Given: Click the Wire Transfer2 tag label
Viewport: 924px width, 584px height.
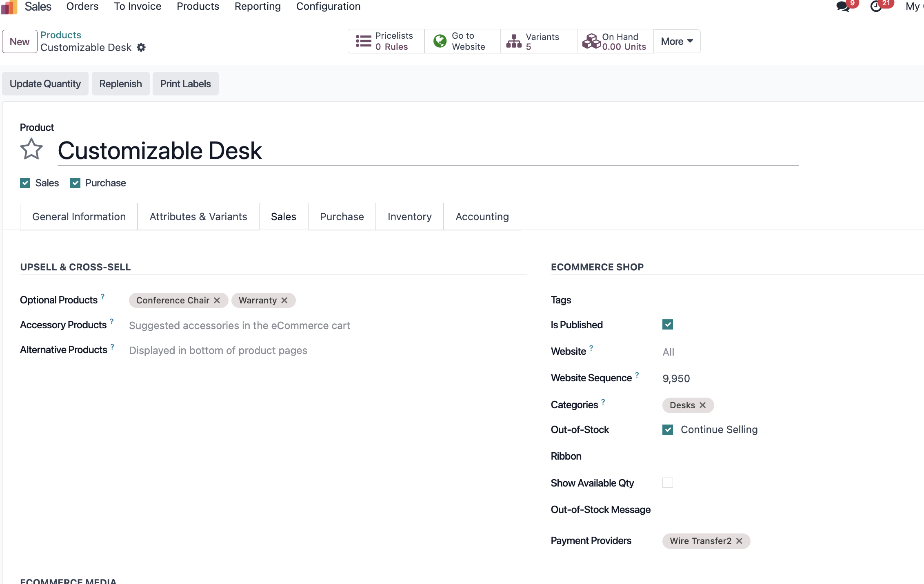Looking at the screenshot, I should tap(701, 541).
